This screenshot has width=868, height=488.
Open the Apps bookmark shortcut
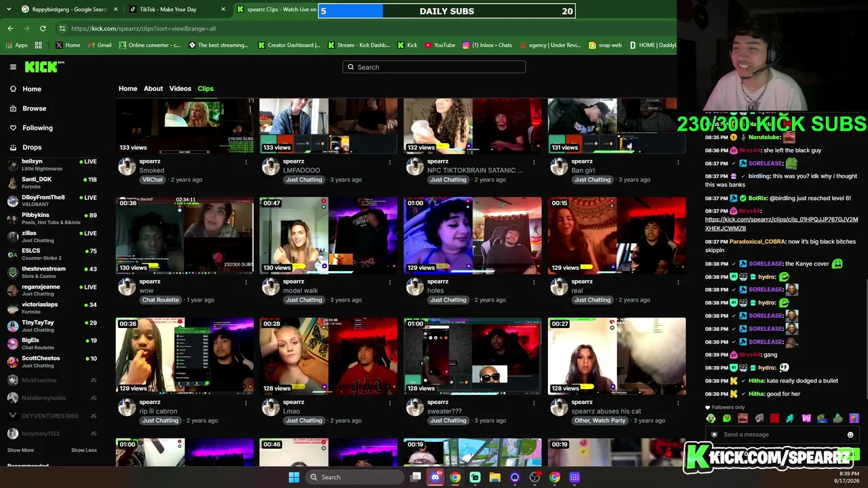pyautogui.click(x=17, y=45)
